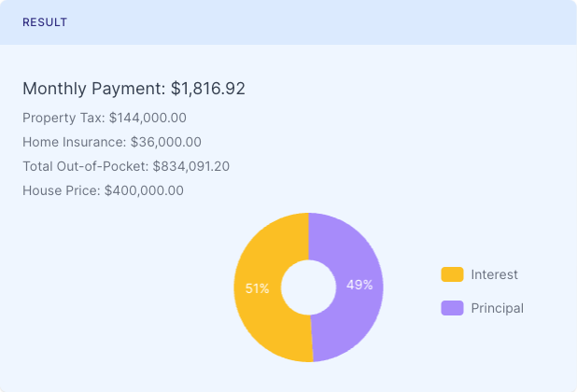Click the RESULT header label

[45, 22]
